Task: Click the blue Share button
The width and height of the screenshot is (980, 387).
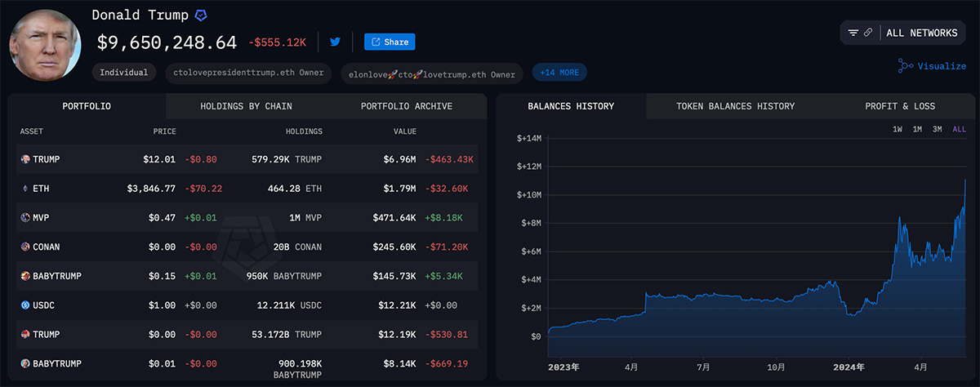Action: point(390,42)
